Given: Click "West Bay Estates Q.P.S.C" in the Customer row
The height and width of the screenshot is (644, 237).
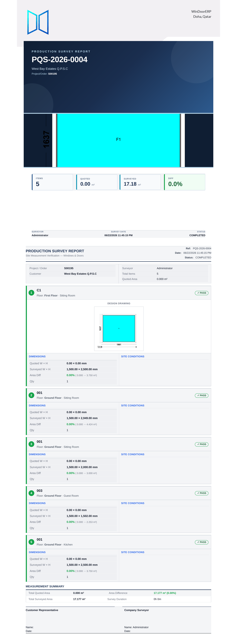Looking at the screenshot, I should (80, 274).
